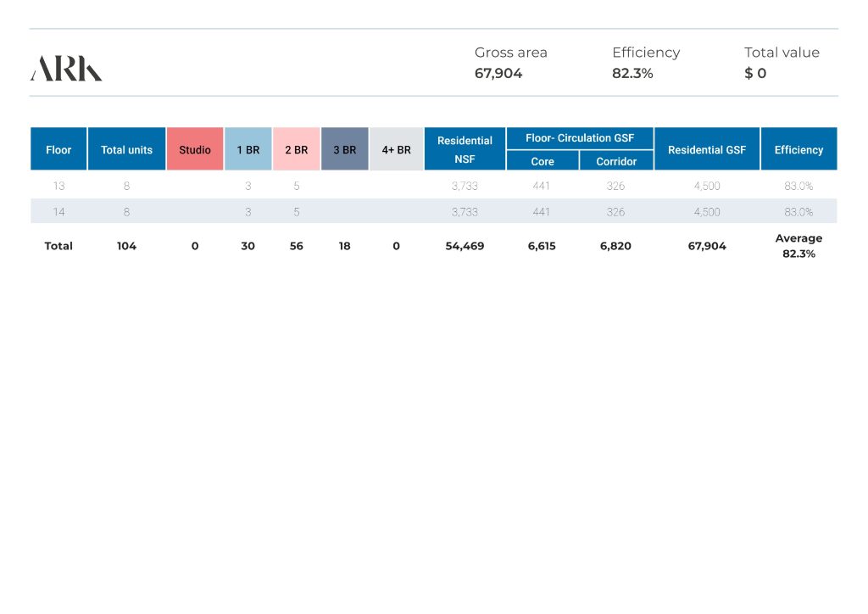
Task: Click the Total row label
Action: [58, 246]
